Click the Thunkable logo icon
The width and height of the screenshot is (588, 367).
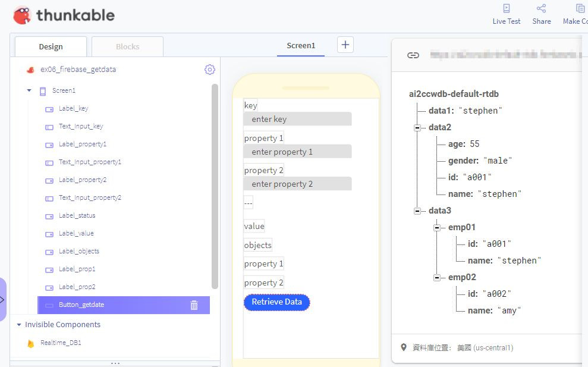coord(22,15)
